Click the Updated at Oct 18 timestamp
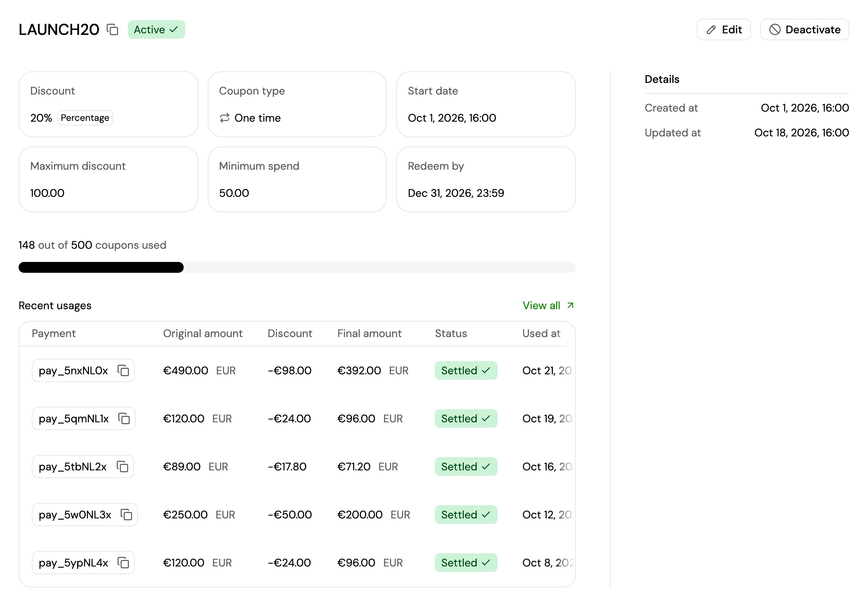This screenshot has height=606, width=868. (x=801, y=133)
